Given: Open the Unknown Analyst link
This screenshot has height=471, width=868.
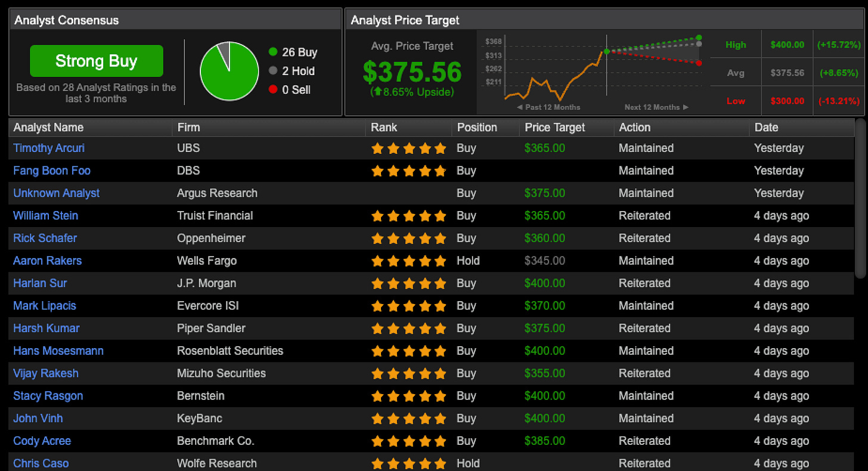Looking at the screenshot, I should pyautogui.click(x=56, y=193).
